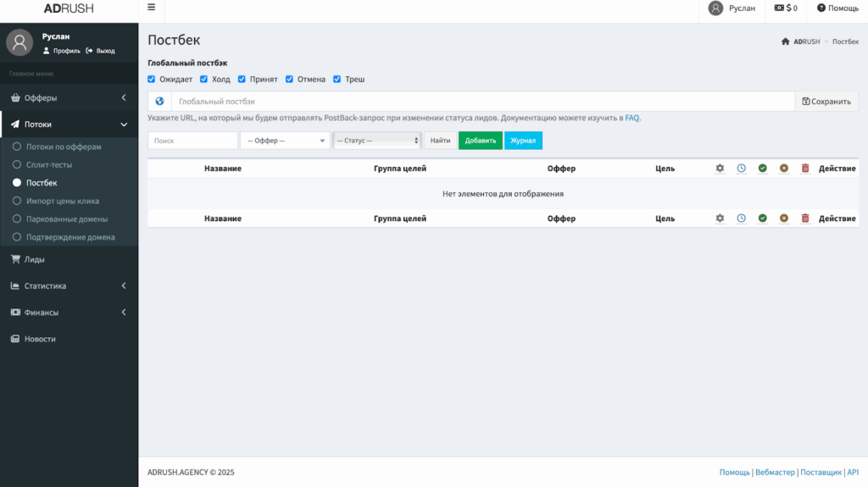Click the Статистика chart icon
This screenshot has width=868, height=487.
(x=15, y=285)
